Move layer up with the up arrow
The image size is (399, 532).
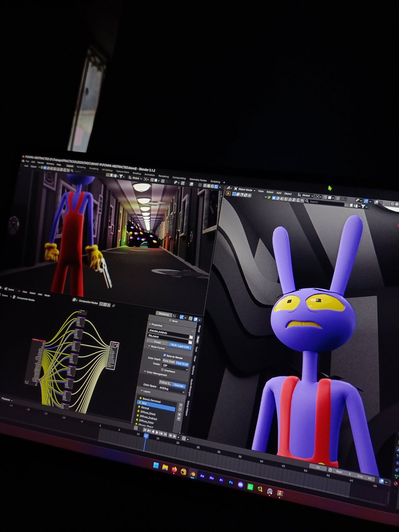click(x=179, y=414)
